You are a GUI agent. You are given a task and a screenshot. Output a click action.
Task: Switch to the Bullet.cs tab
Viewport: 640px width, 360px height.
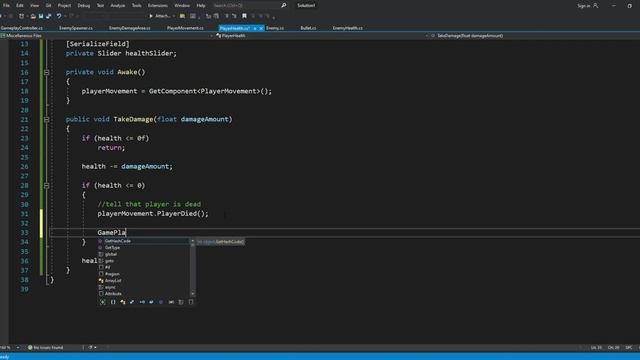(x=308, y=28)
